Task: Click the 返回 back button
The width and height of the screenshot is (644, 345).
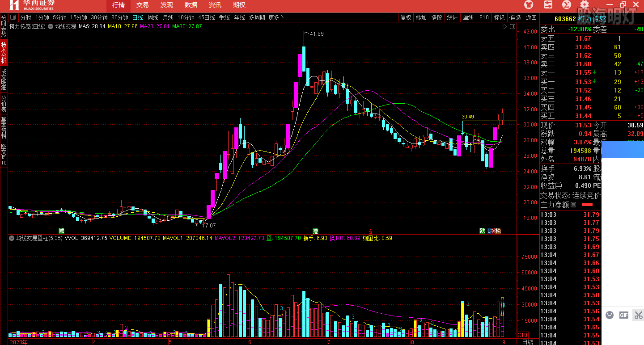Action: [x=531, y=18]
